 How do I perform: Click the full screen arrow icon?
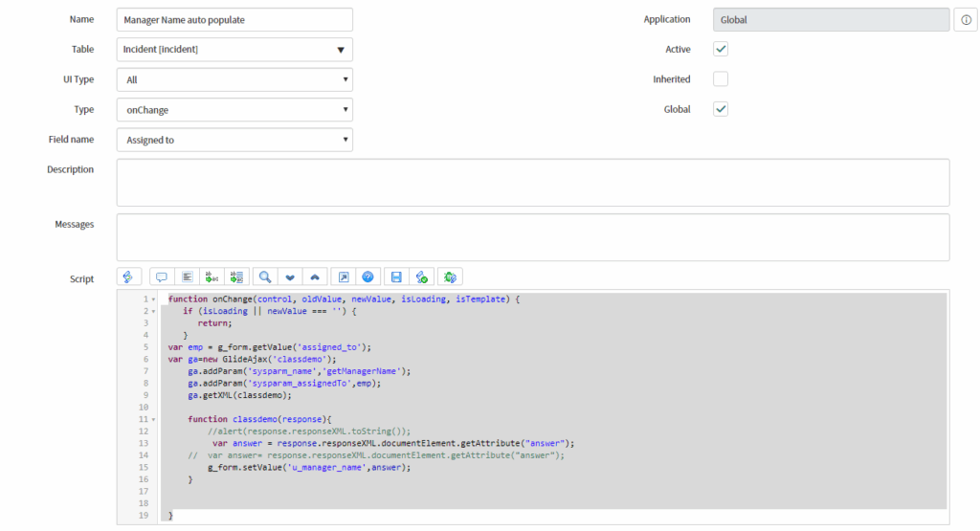pos(344,277)
